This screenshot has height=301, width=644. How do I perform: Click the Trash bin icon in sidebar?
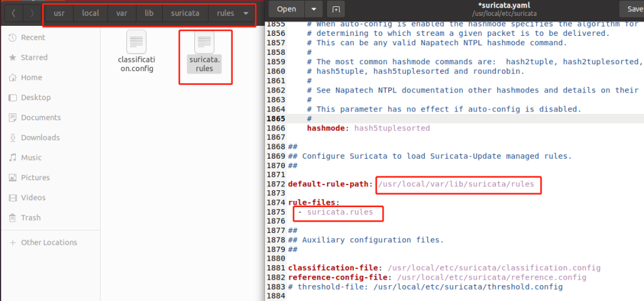pos(13,217)
